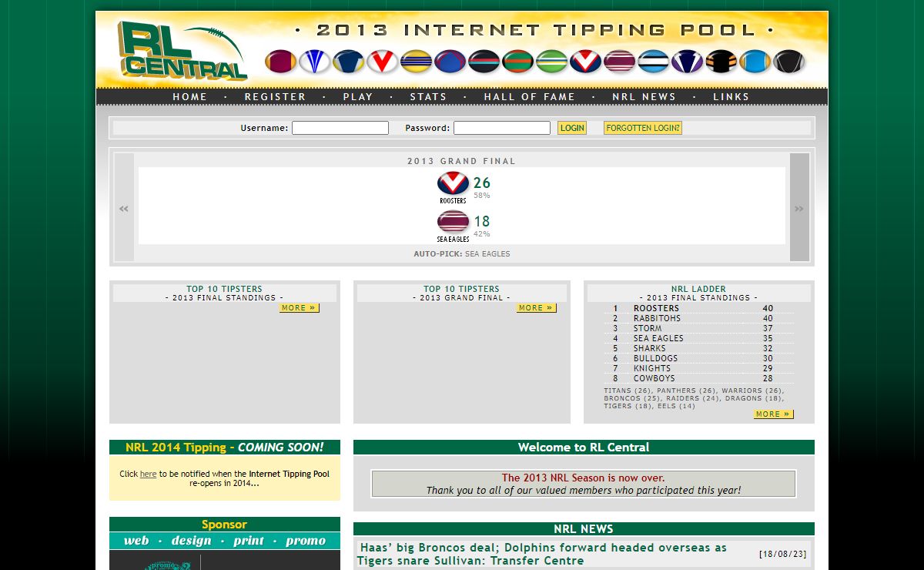This screenshot has width=924, height=570.
Task: Select the all-black Warriors jersey icon
Action: [x=789, y=62]
